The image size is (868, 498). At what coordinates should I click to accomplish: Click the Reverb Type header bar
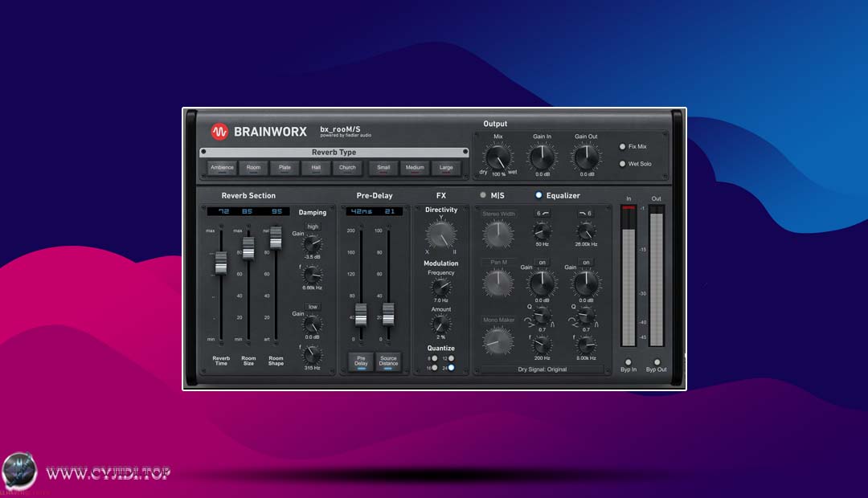pos(334,152)
